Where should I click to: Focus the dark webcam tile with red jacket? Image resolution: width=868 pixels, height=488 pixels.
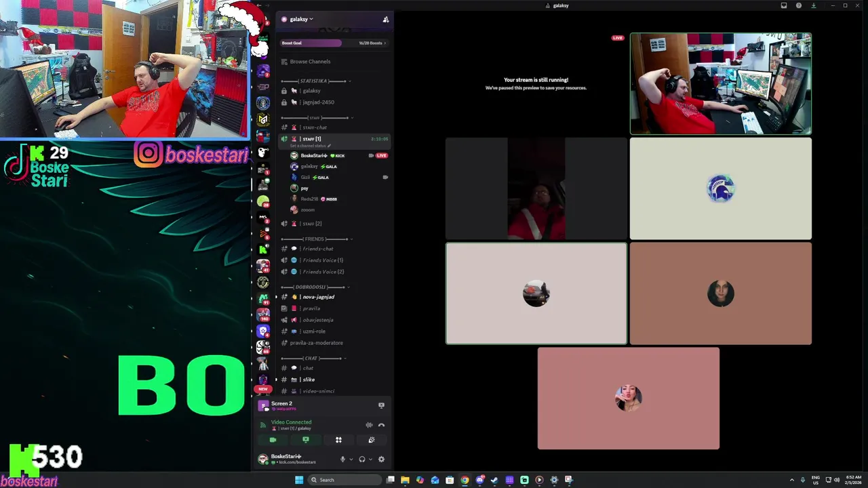(536, 188)
